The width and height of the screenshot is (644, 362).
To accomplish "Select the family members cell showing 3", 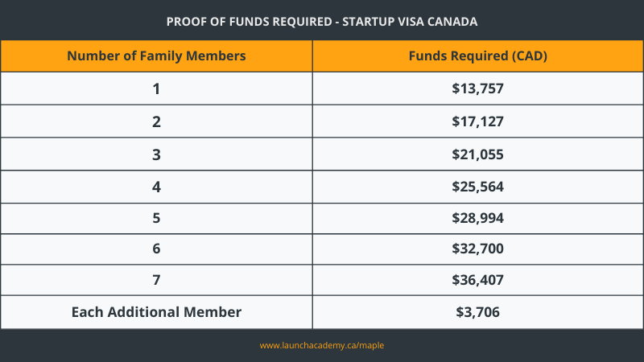I will point(156,154).
